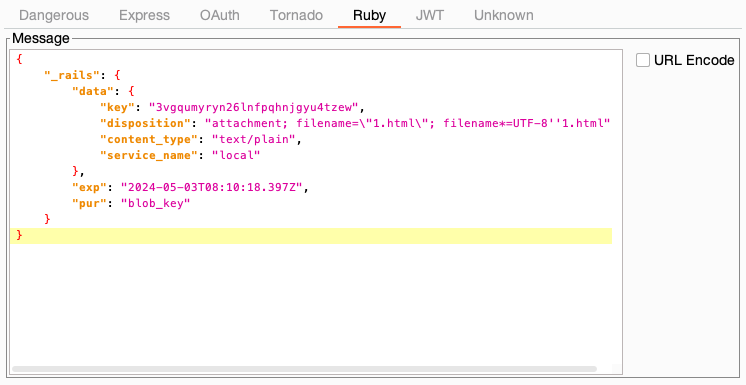Click the "data" key text
The image size is (746, 385).
[x=92, y=91]
